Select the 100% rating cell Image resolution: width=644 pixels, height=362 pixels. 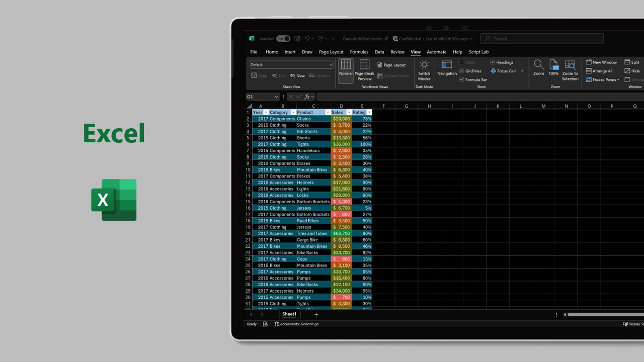click(x=362, y=144)
